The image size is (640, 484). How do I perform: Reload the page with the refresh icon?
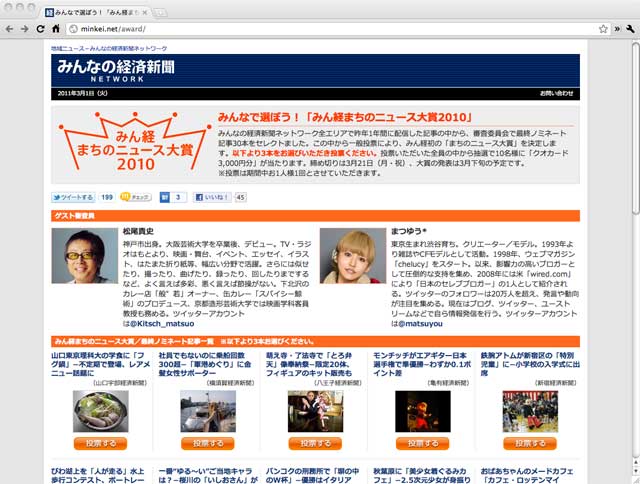click(40, 29)
